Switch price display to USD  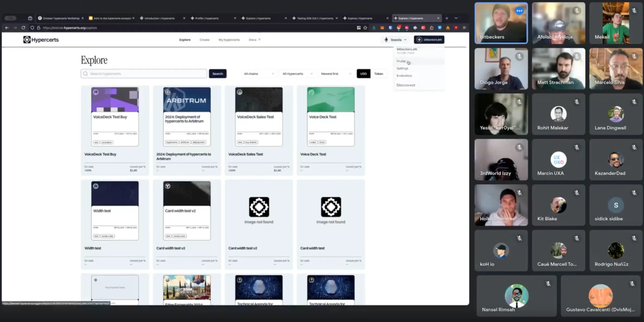[x=363, y=74]
